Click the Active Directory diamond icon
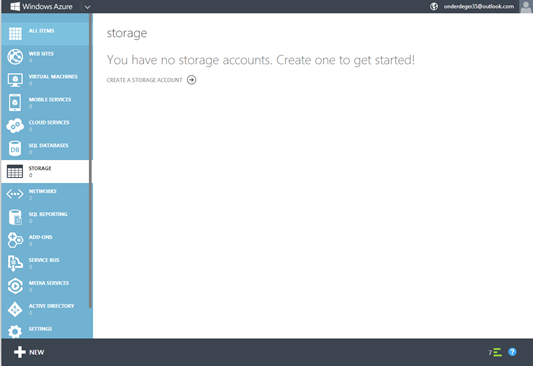533x366 pixels. 15,309
